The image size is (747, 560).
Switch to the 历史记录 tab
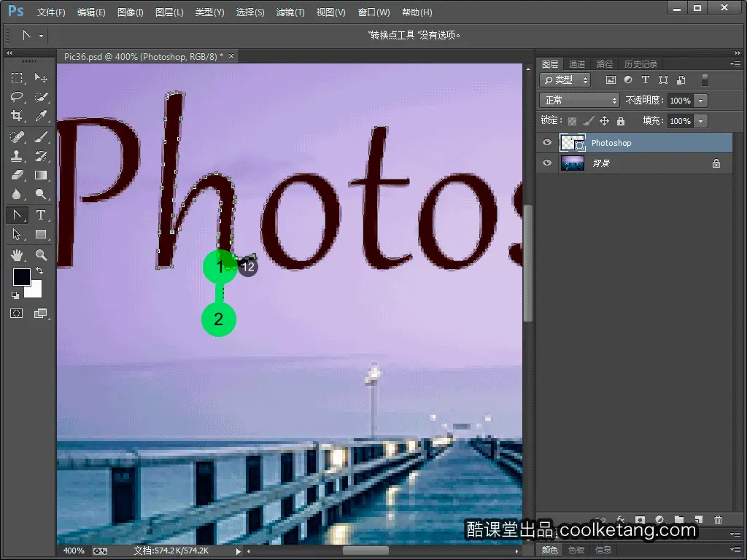pyautogui.click(x=640, y=64)
